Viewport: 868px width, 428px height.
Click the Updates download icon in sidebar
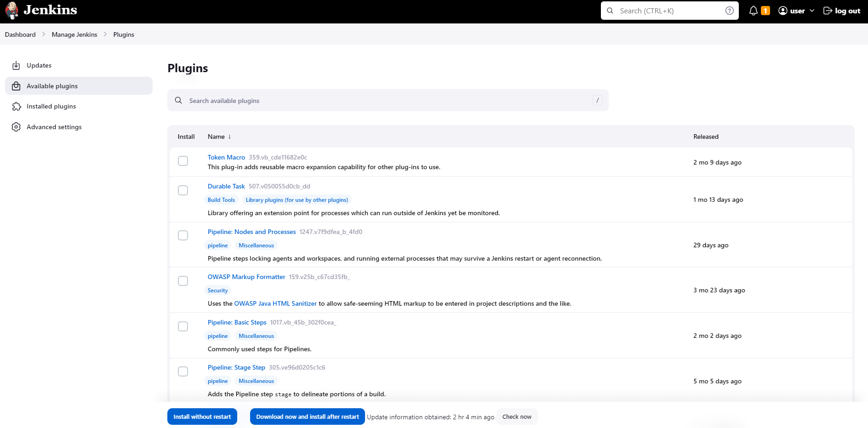16,65
